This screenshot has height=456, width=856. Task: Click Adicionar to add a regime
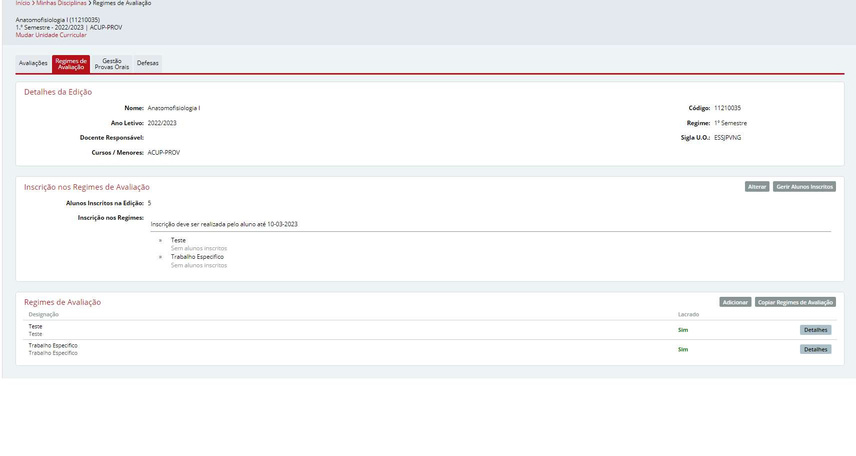[x=735, y=302]
